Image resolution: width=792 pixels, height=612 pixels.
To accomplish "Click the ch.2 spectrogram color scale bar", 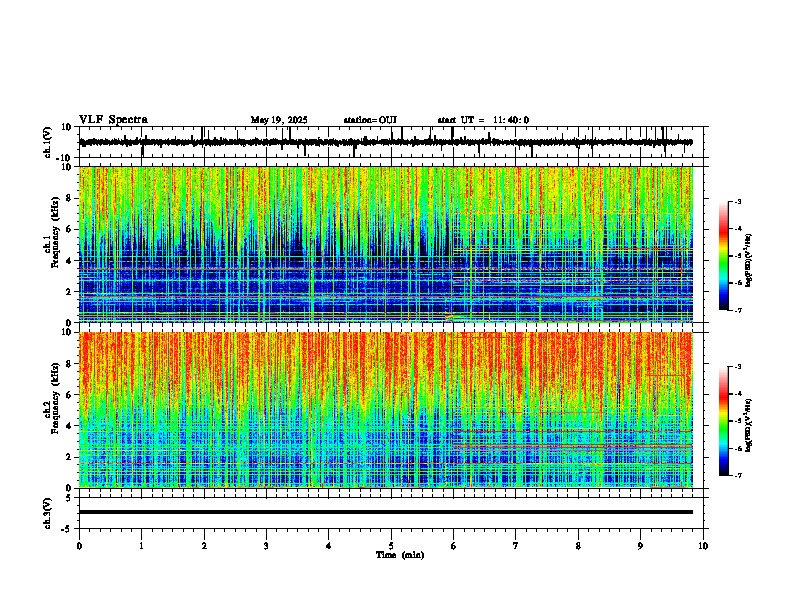I will tap(724, 421).
